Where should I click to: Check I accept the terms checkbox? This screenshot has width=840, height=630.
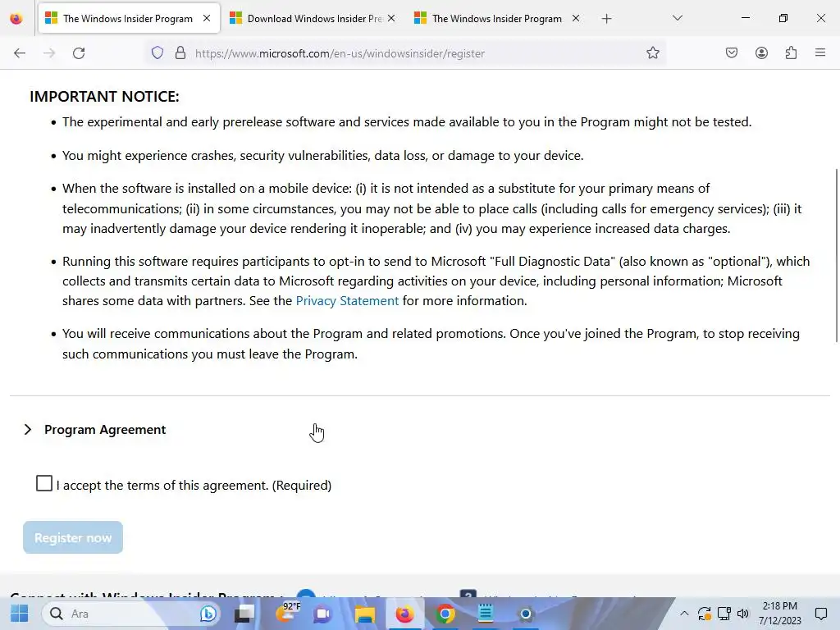pyautogui.click(x=44, y=483)
